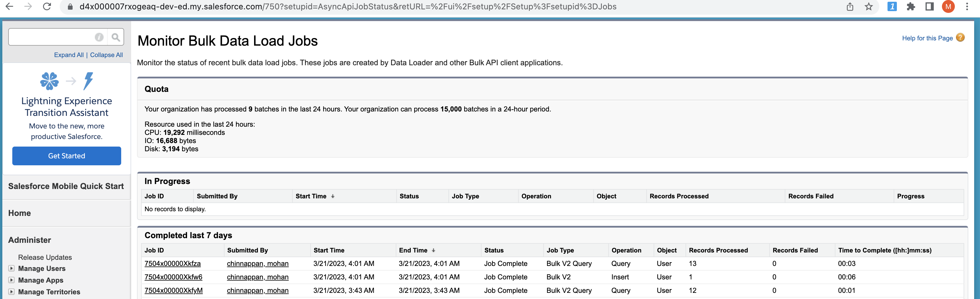Click the info icon in setup search box
The width and height of the screenshot is (980, 299).
(x=99, y=37)
